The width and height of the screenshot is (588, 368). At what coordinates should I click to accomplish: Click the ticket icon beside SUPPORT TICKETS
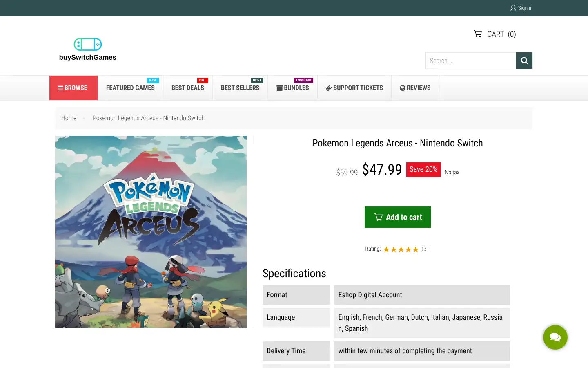[329, 88]
